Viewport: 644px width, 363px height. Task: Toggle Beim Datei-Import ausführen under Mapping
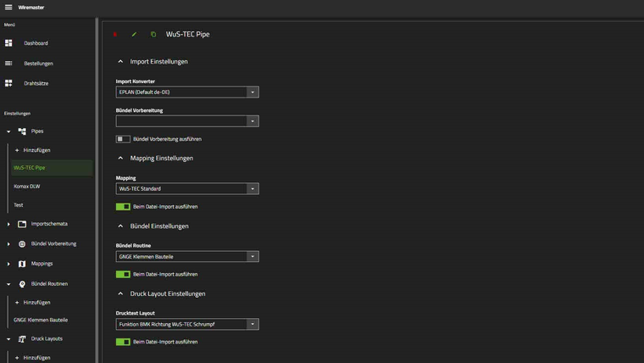point(123,206)
